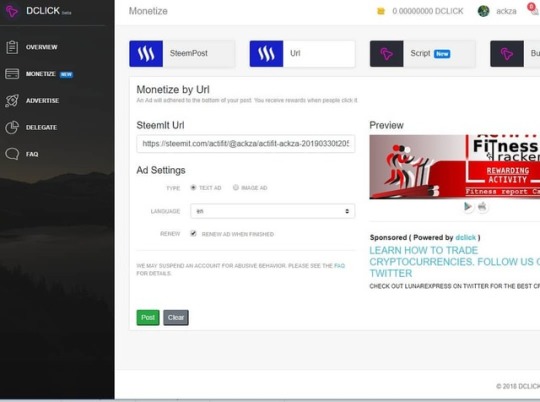540x402 pixels.
Task: Open the Monetize sidebar item
Action: 41,74
